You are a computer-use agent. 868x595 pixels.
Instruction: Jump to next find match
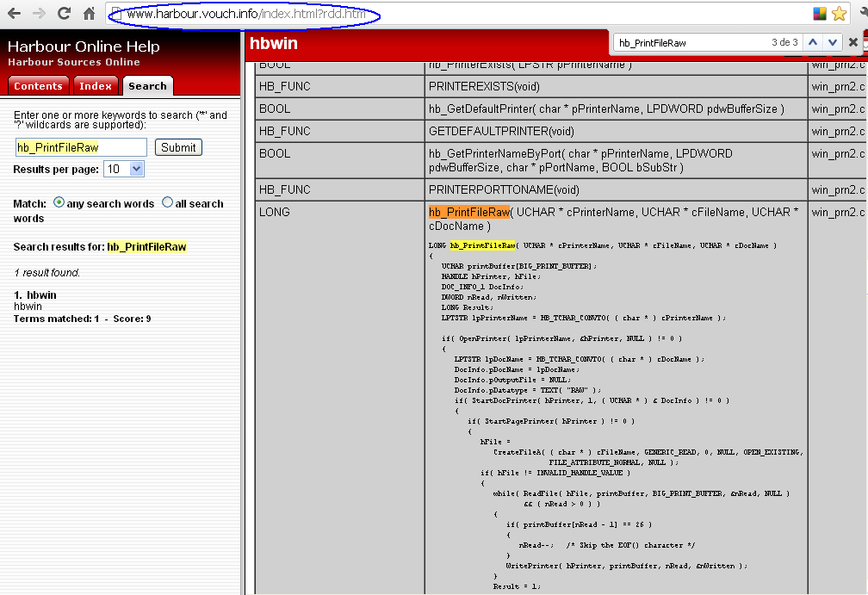[832, 42]
